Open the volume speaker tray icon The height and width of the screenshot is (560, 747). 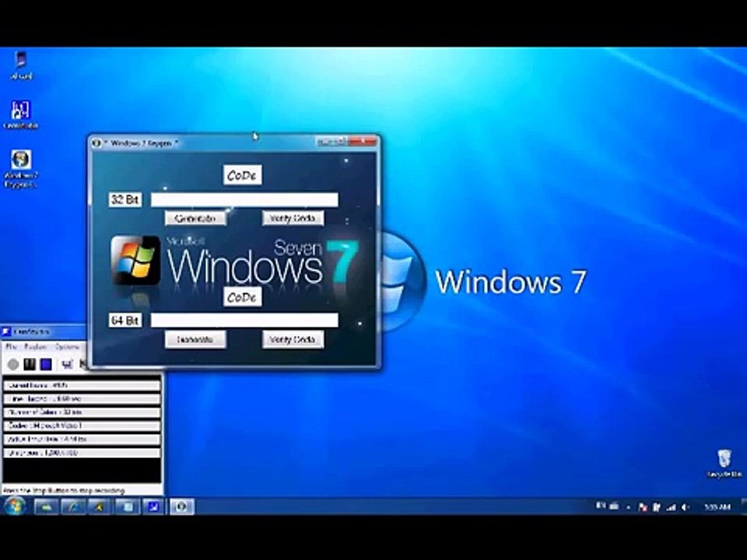click(686, 508)
